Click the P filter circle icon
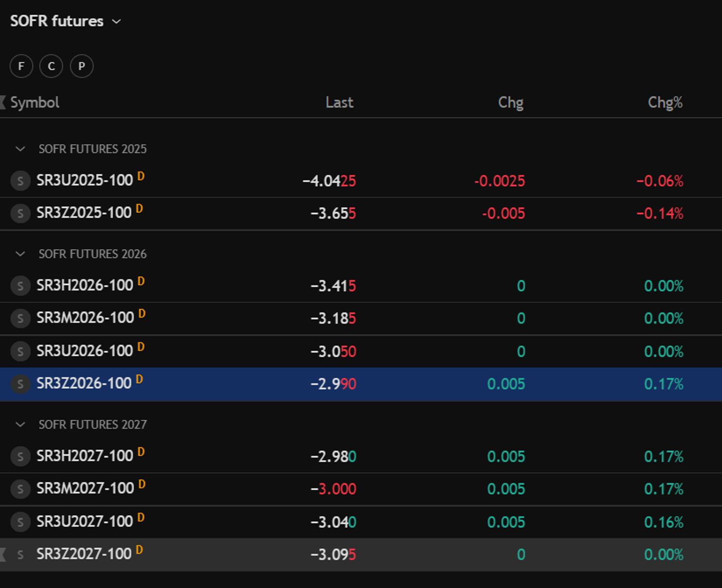 (82, 66)
